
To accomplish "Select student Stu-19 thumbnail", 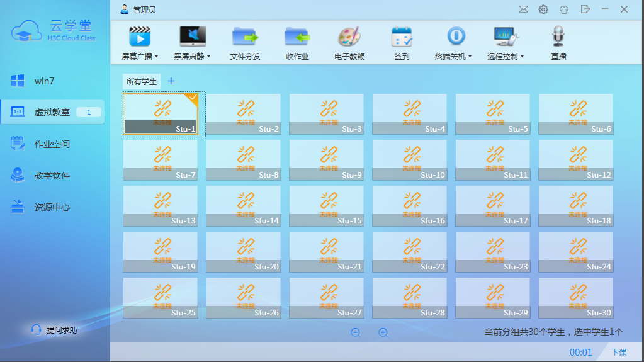I will [161, 252].
